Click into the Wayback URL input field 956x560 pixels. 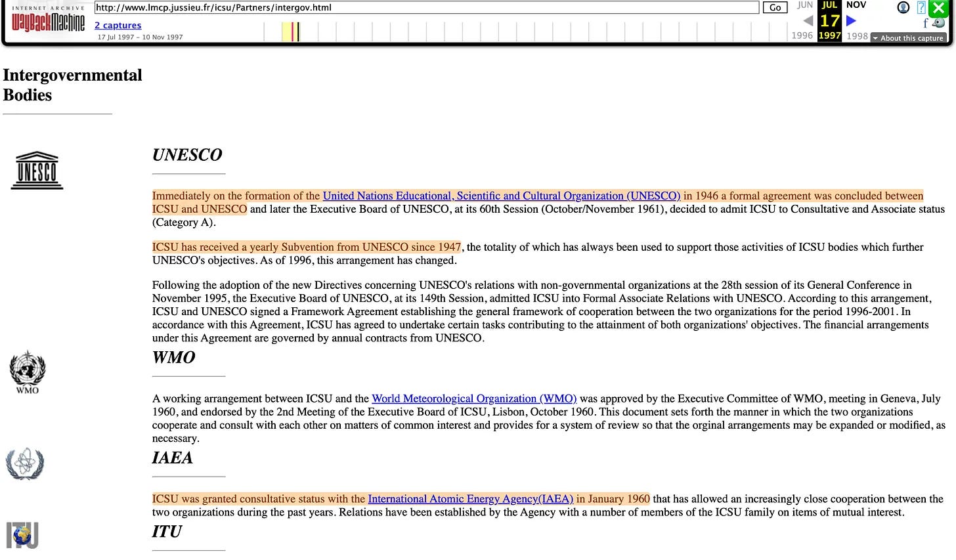point(427,8)
